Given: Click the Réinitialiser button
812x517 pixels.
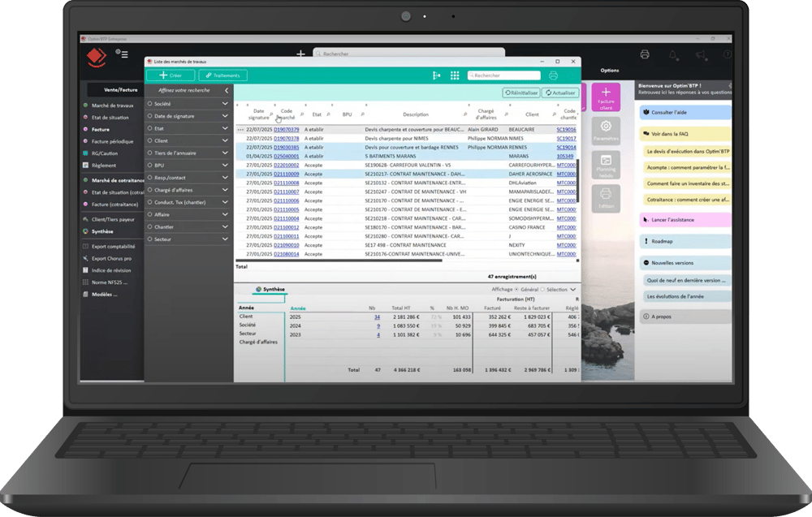Looking at the screenshot, I should click(521, 93).
